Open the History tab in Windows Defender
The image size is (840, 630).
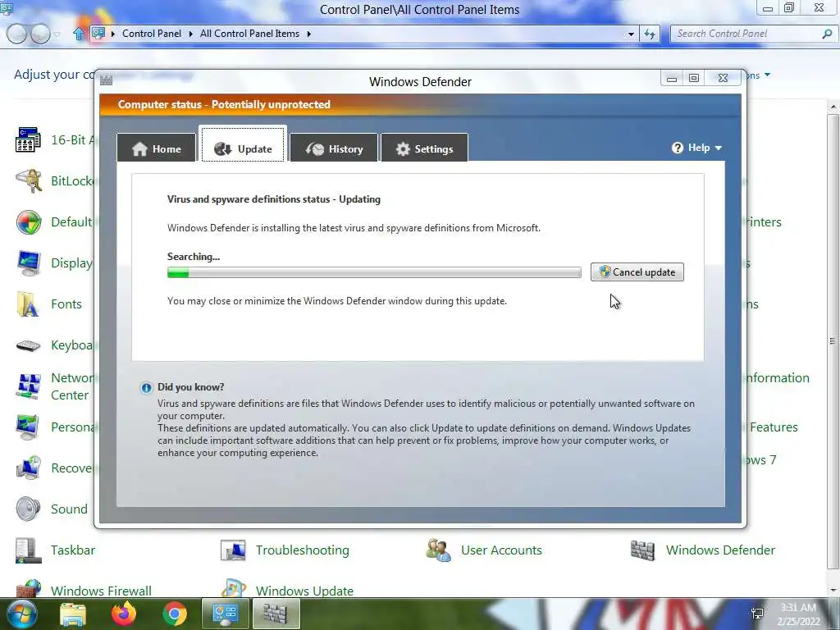pos(334,148)
